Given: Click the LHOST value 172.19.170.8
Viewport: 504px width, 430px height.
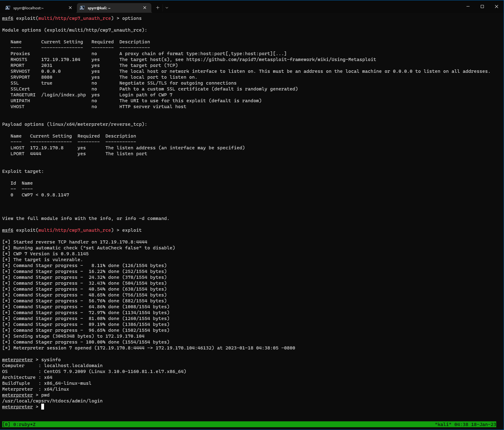Looking at the screenshot, I should coord(47,148).
